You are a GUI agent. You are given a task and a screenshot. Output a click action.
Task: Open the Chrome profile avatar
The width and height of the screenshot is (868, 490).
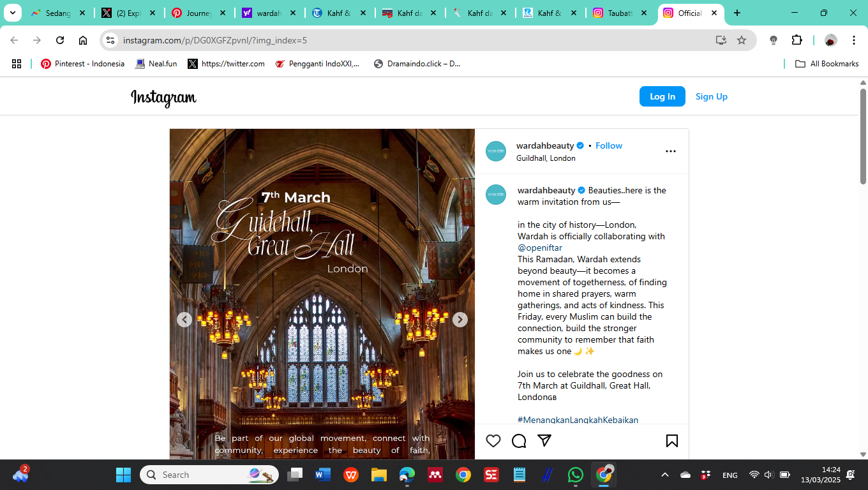pyautogui.click(x=830, y=40)
